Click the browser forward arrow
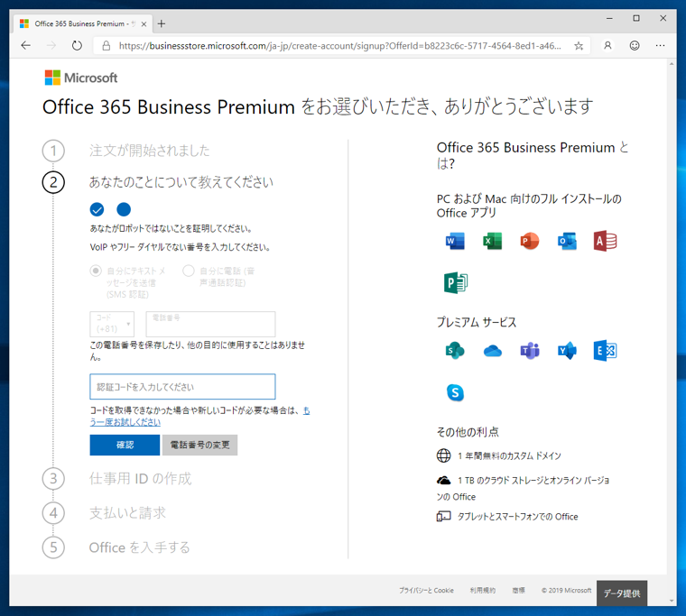Screen dimensions: 686x616 tap(51, 45)
